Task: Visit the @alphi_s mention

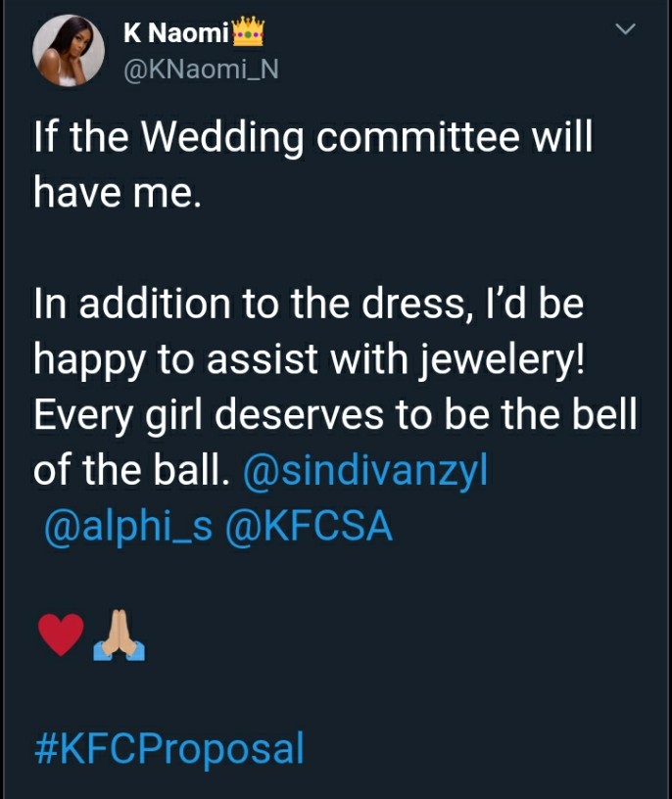Action: click(x=127, y=527)
